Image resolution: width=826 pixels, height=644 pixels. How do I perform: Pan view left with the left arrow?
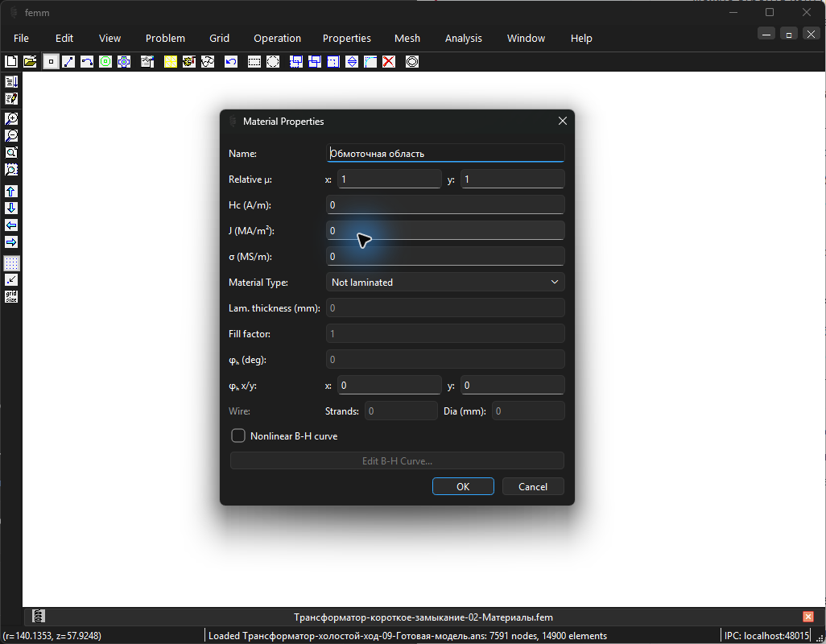tap(11, 225)
